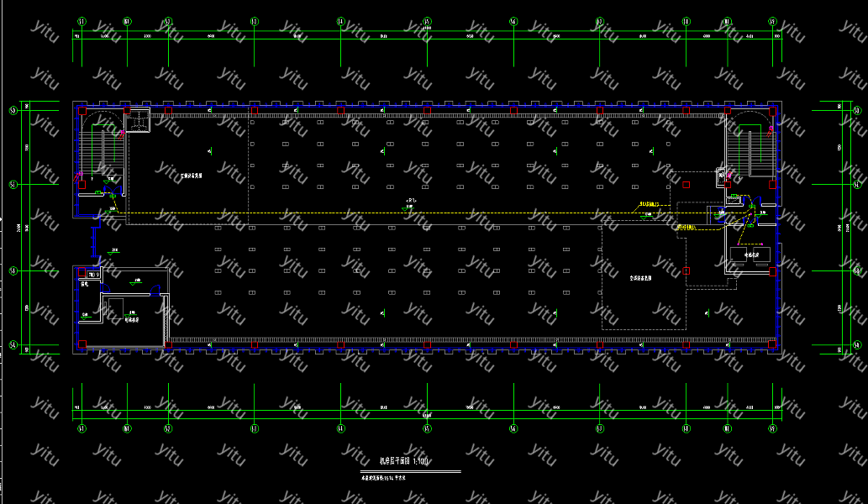Click the top-left grid axis bubble in top row
This screenshot has width=868, height=504.
[81, 21]
